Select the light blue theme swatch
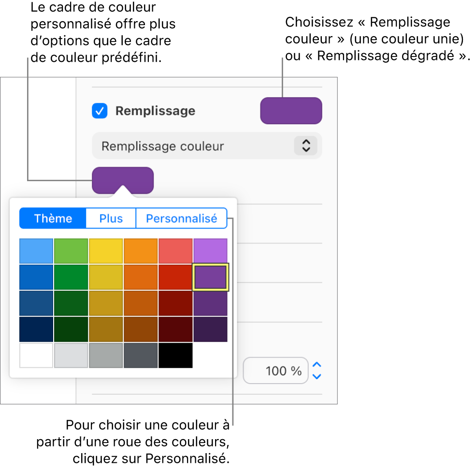The height and width of the screenshot is (472, 476). tap(36, 251)
